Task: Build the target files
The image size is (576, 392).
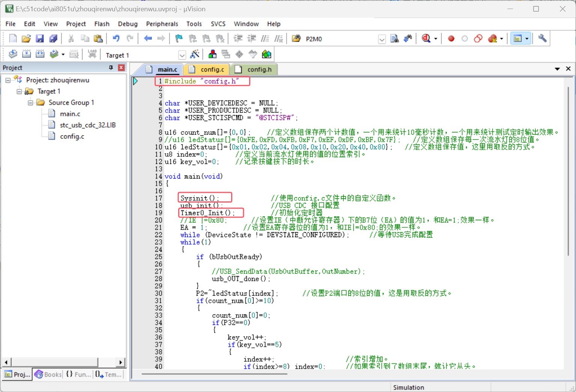Action: click(26, 54)
